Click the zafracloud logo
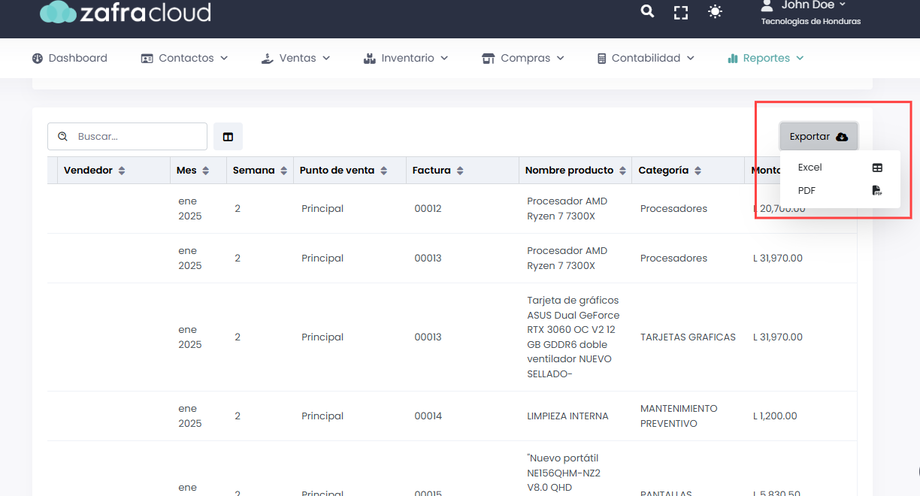Image resolution: width=920 pixels, height=496 pixels. [x=125, y=12]
